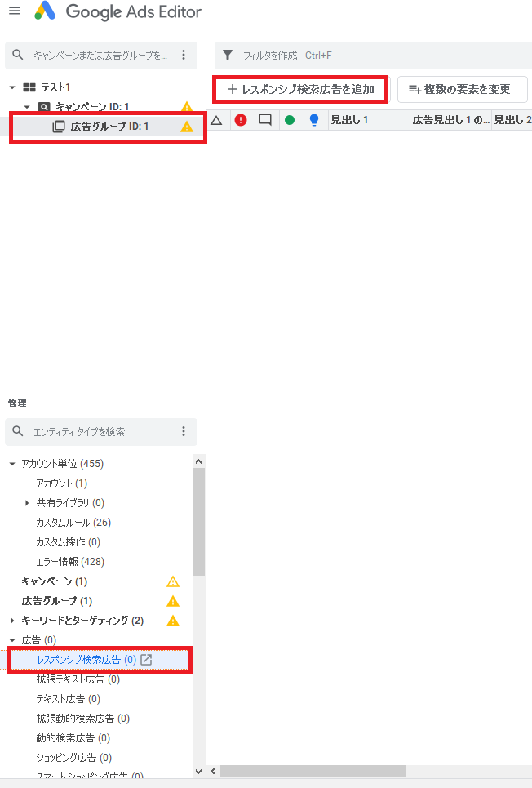Collapse the キャンペーン ID: 1 node
Viewport: 532px width, 788px height.
pyautogui.click(x=27, y=106)
